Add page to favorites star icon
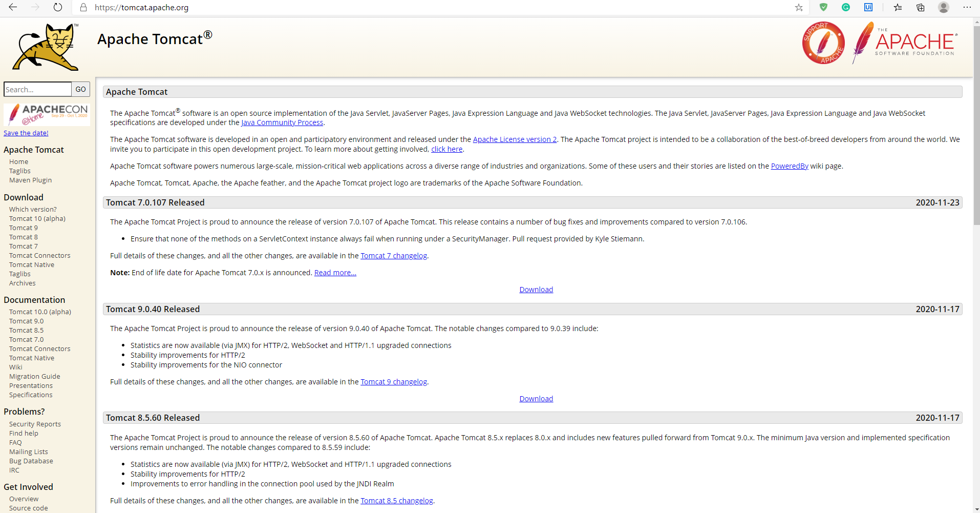 click(799, 7)
